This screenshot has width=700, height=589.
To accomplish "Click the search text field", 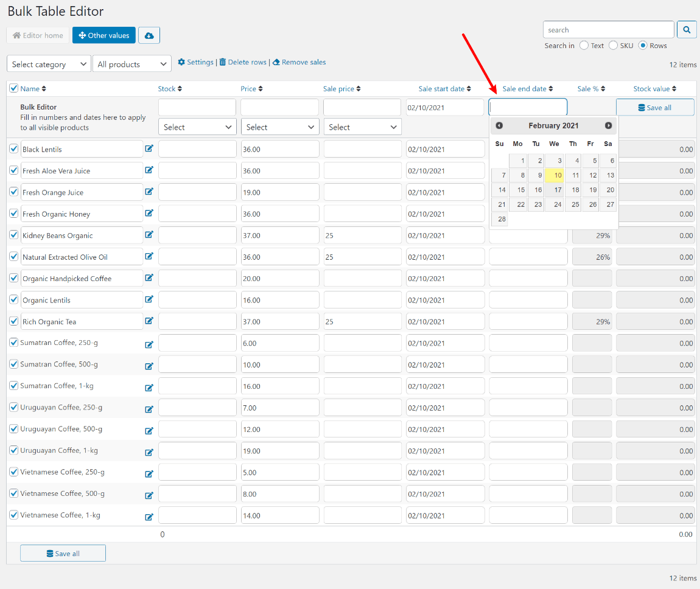I will click(x=609, y=30).
